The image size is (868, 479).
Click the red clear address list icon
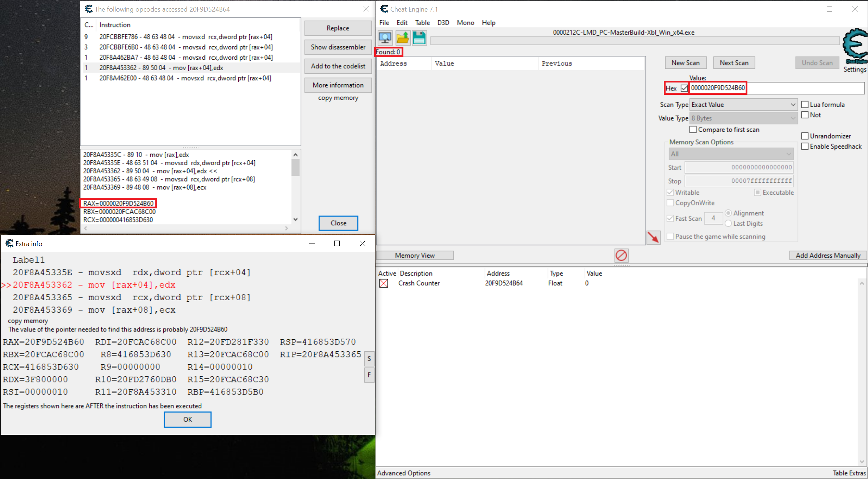(x=621, y=255)
